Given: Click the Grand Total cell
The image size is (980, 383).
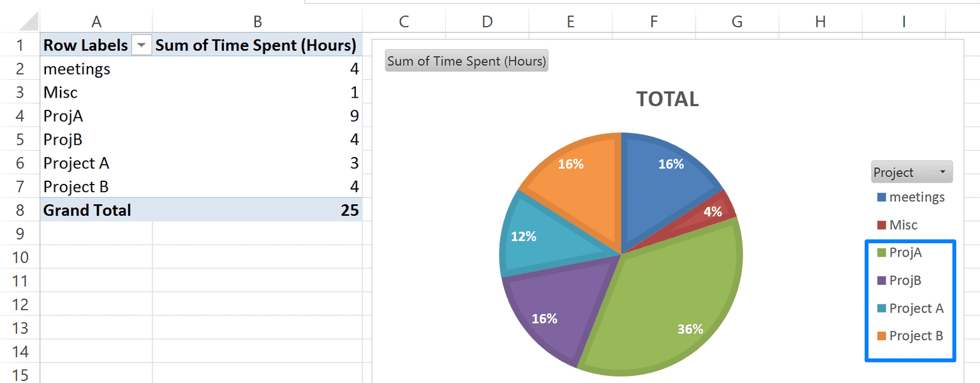Looking at the screenshot, I should click(x=87, y=210).
